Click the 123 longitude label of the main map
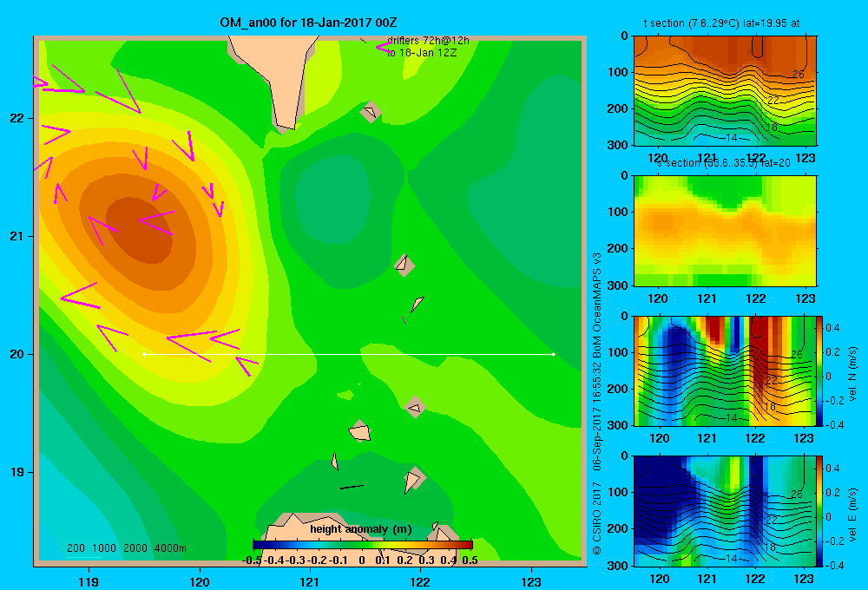868x590 pixels. click(x=531, y=581)
